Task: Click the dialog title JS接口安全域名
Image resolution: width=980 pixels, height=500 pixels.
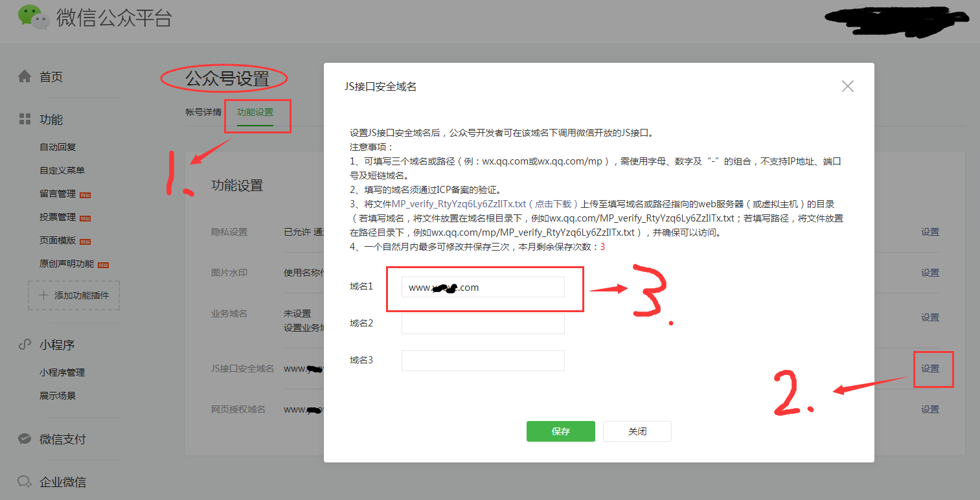Action: [x=380, y=86]
